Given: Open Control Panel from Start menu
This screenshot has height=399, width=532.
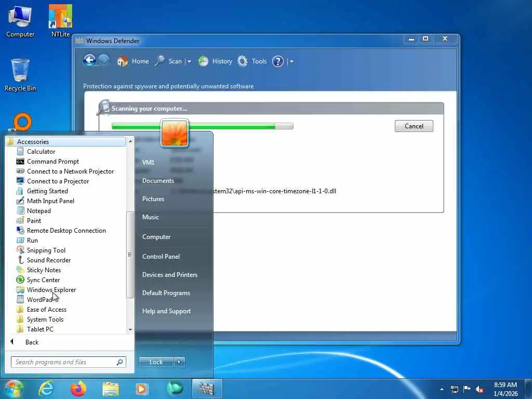Looking at the screenshot, I should click(161, 257).
